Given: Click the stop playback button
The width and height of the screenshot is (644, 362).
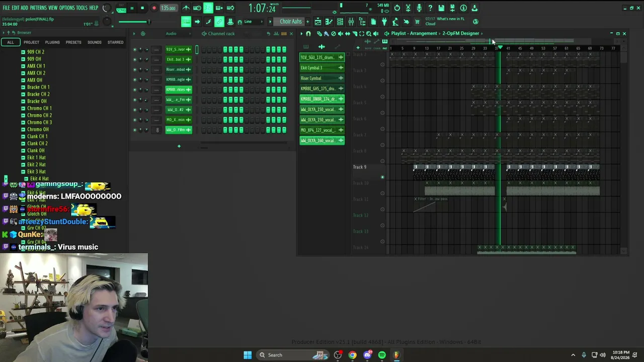Looking at the screenshot, I should (142, 8).
